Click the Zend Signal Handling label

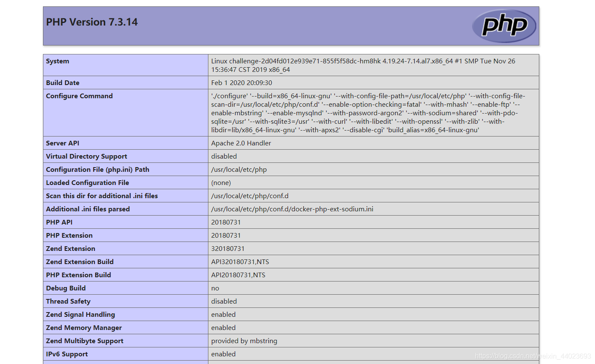tap(80, 315)
